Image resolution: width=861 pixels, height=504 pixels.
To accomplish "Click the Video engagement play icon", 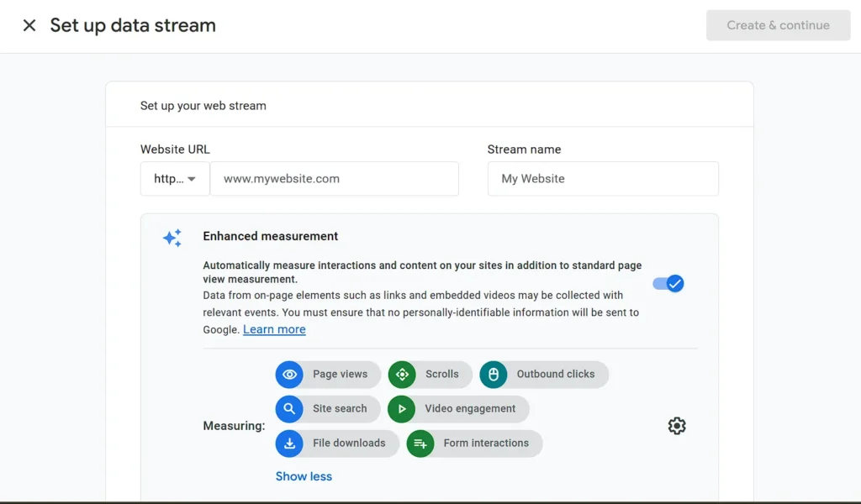I will (401, 409).
